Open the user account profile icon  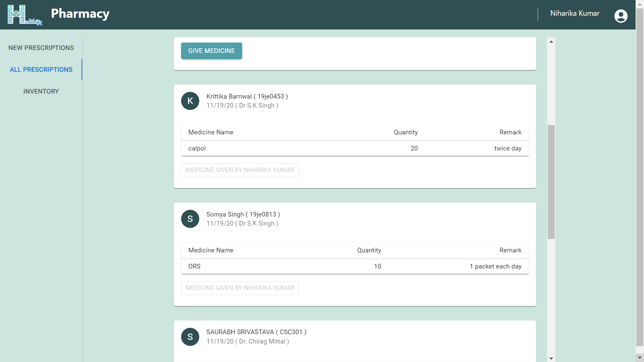(x=621, y=15)
